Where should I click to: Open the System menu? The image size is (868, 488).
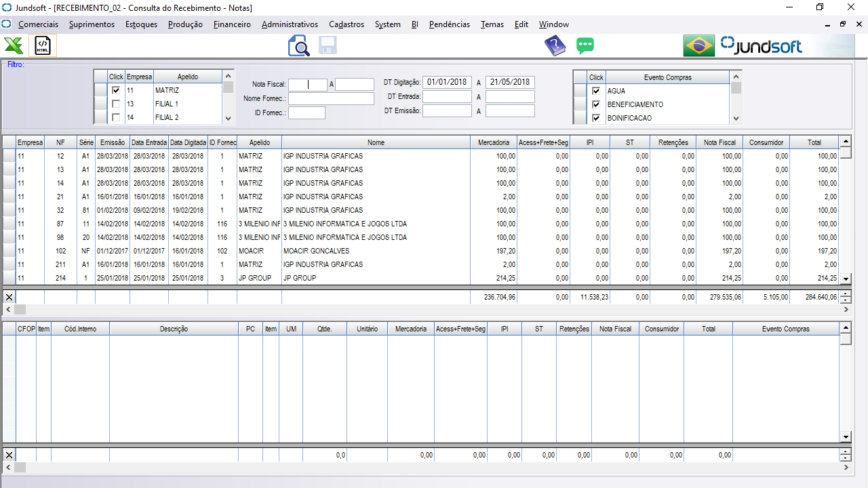click(x=387, y=24)
